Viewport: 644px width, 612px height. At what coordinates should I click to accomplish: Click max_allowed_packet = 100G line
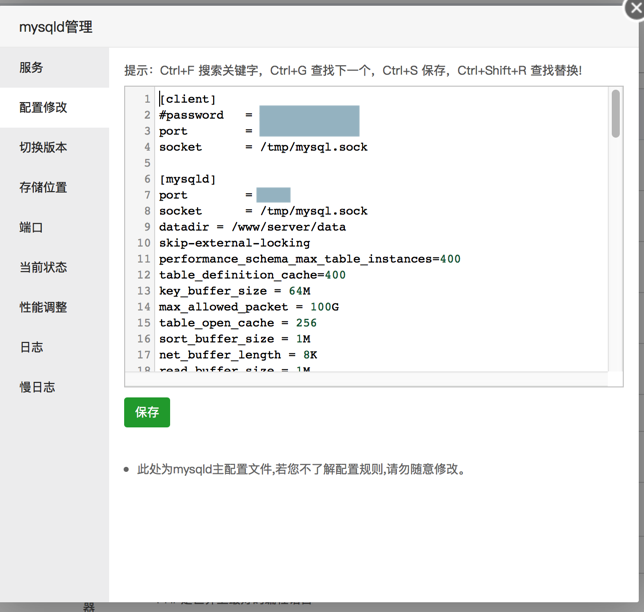tap(249, 307)
